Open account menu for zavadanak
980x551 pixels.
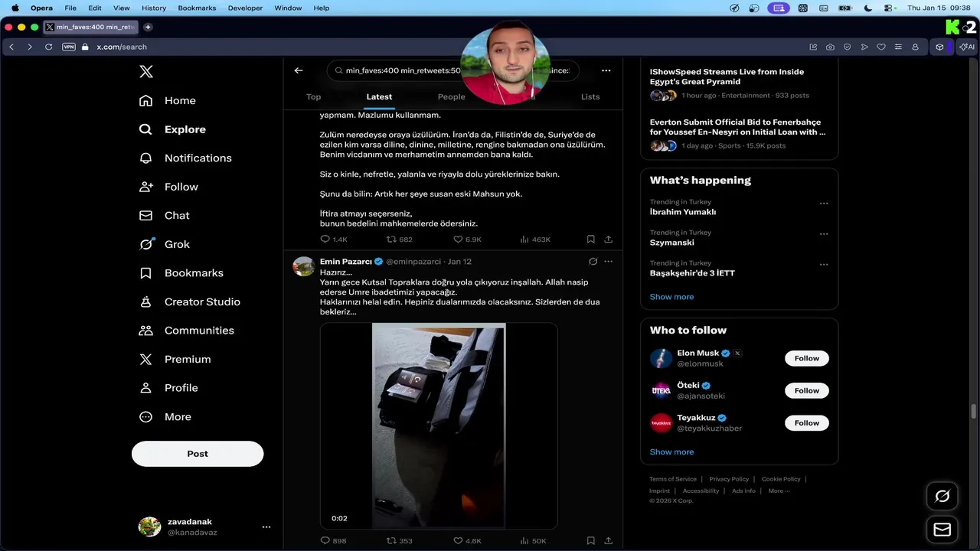point(266,527)
